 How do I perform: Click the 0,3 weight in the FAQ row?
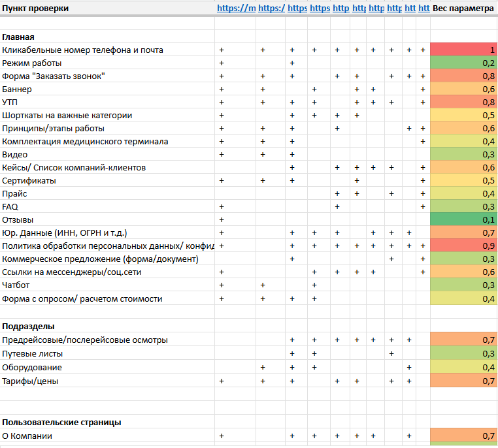point(464,206)
